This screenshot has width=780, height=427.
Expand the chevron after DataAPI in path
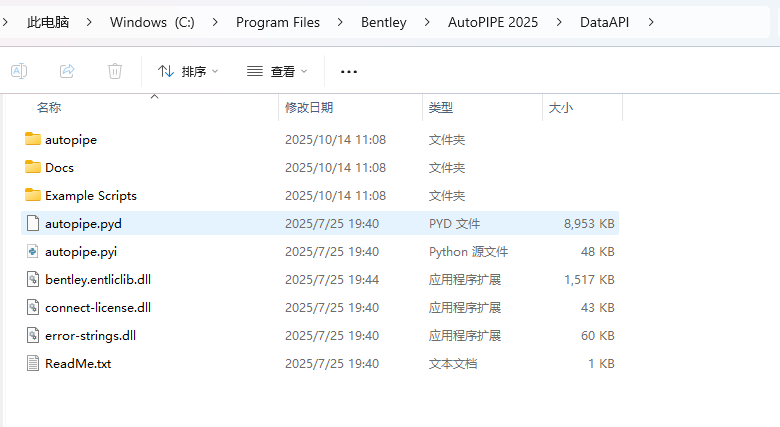[652, 22]
